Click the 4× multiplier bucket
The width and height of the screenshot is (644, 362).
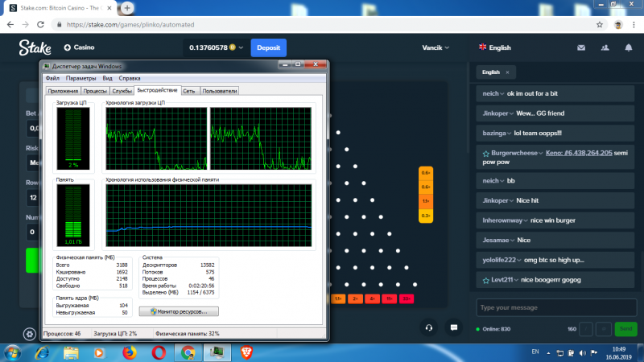pos(372,298)
